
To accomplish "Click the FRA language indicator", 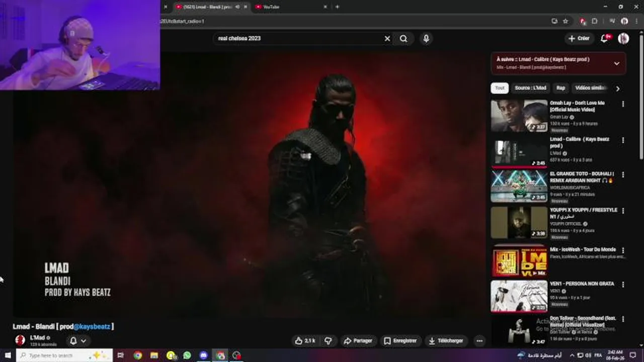I will (598, 355).
